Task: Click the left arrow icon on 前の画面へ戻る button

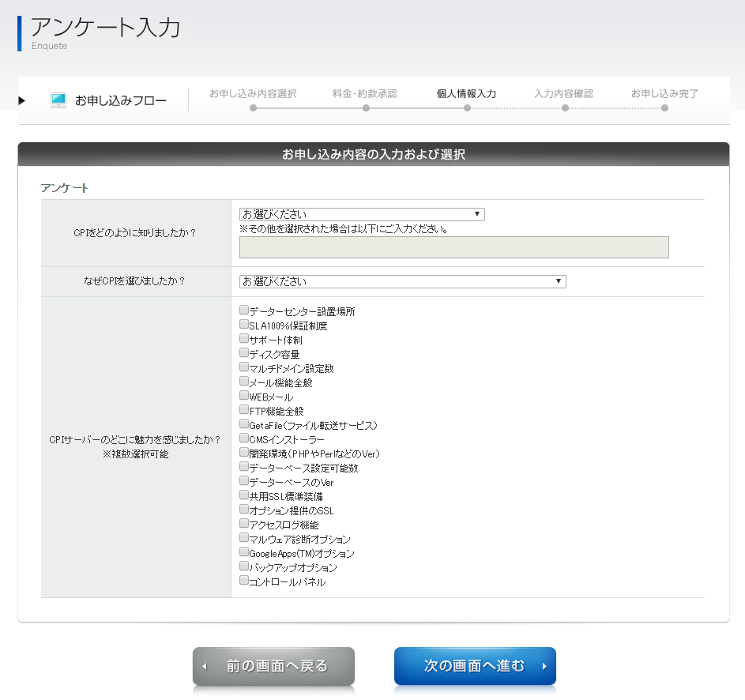Action: coord(205,667)
